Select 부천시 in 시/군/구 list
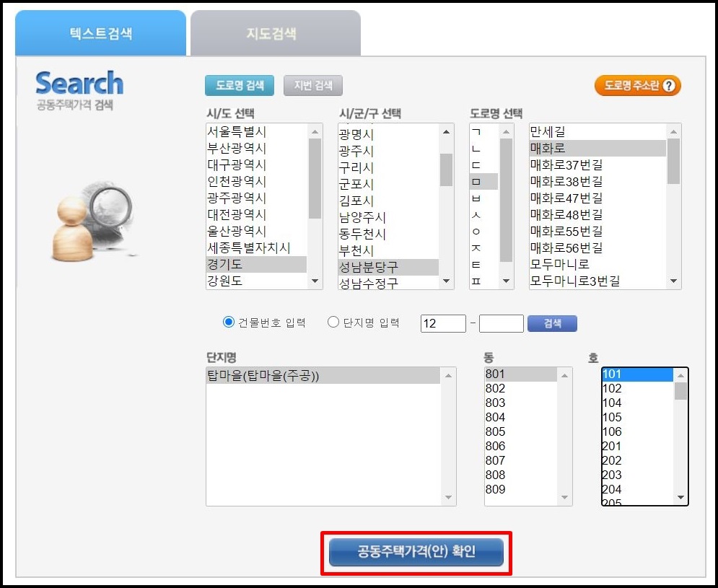 coord(388,250)
